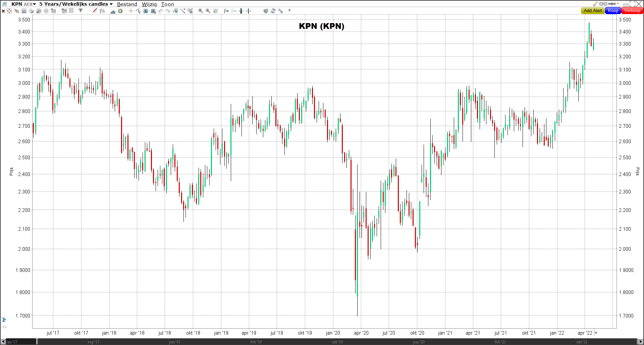Screen dimensions: 644x345
Task: Click the left Prijs axis label
Action: point(11,172)
